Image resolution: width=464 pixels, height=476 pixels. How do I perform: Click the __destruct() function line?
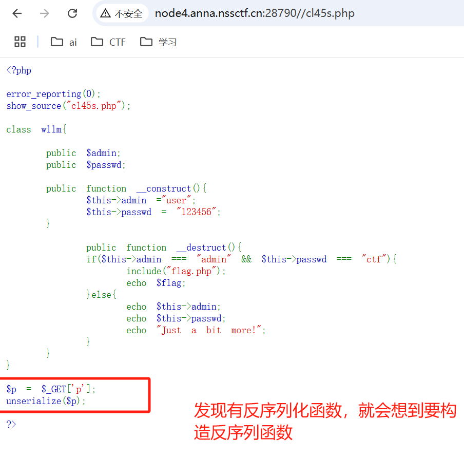click(x=164, y=247)
